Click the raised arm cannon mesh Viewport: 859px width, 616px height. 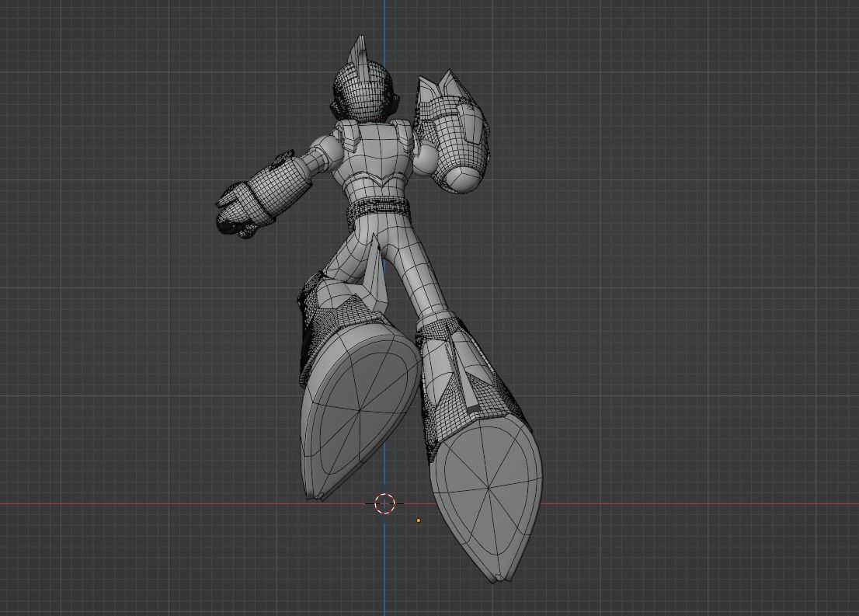(453, 131)
